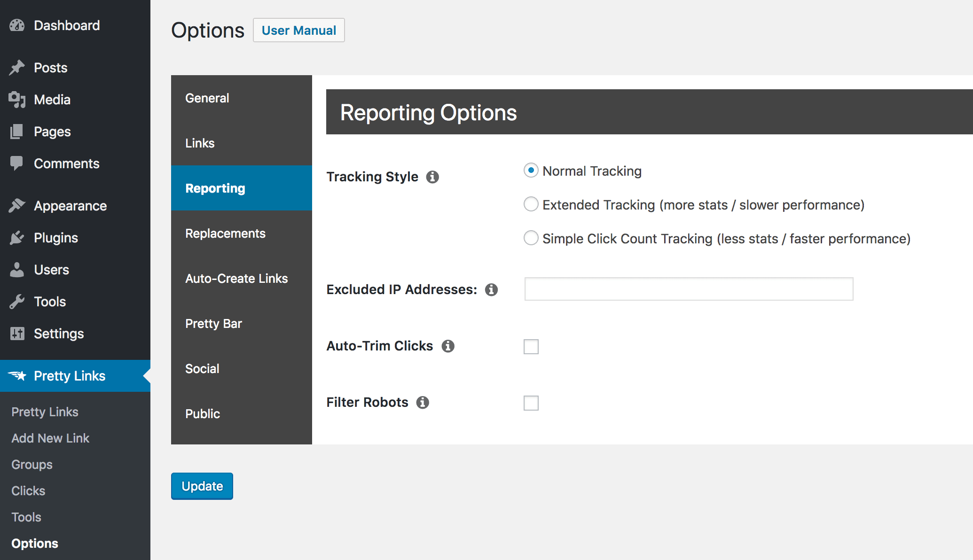Enable Auto-Trim Clicks checkbox

pyautogui.click(x=531, y=347)
